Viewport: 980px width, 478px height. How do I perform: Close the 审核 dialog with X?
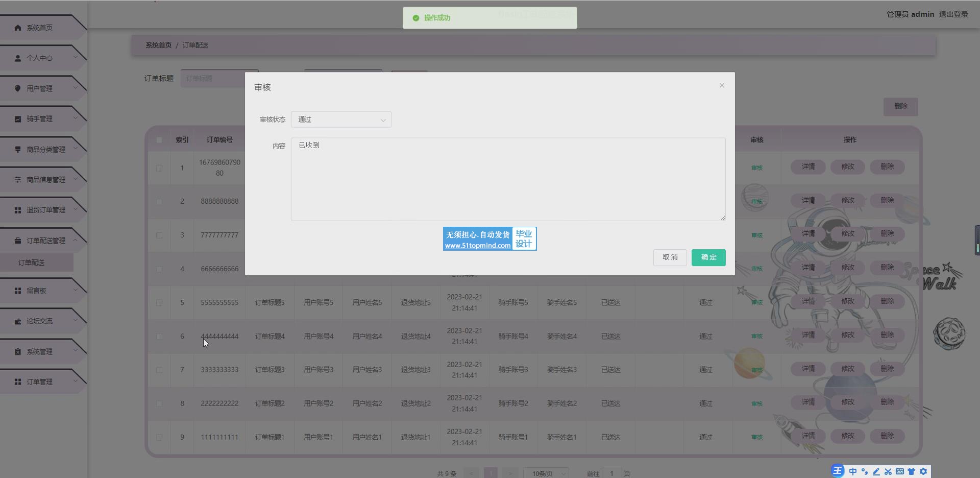click(722, 85)
